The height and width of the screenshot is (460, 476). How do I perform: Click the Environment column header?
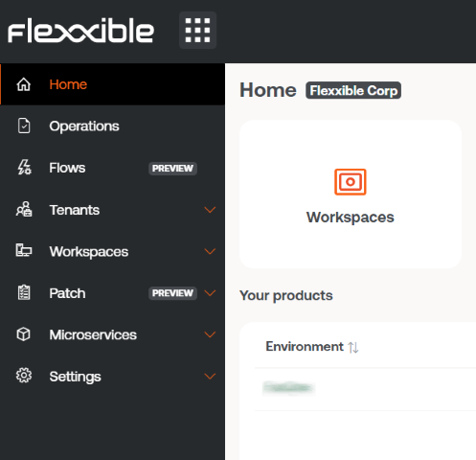pos(305,347)
